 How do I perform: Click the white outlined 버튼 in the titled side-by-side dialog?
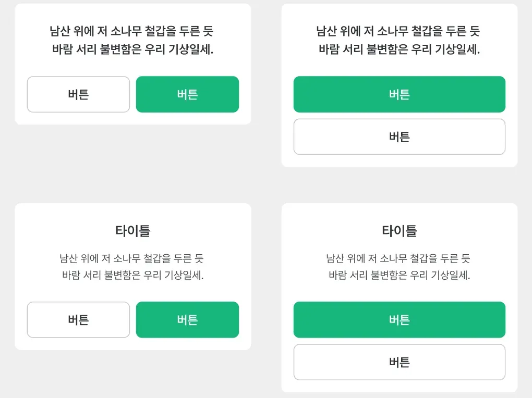[x=78, y=320]
